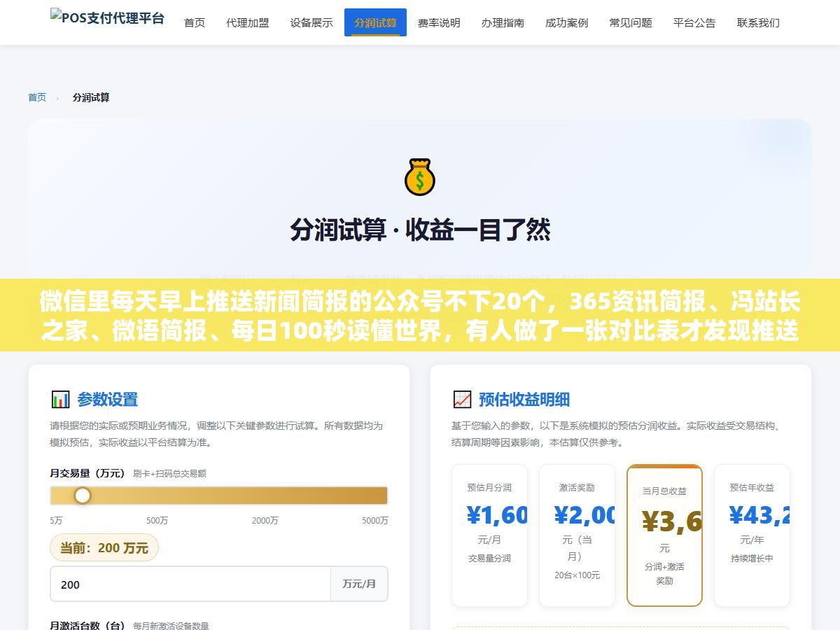
Task: Click the 20台×100元 text
Action: (577, 575)
